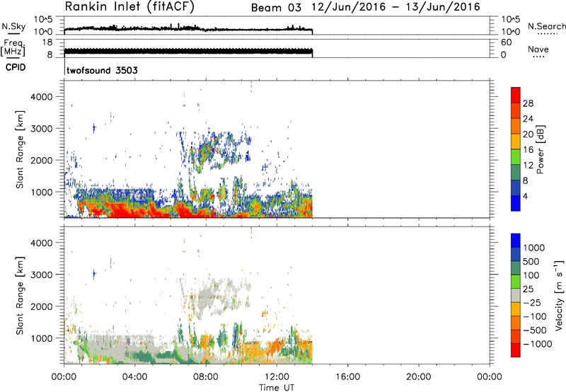This screenshot has height=392, width=566.
Task: Click the 'Freq. [MHz]' axis label
Action: [x=13, y=47]
